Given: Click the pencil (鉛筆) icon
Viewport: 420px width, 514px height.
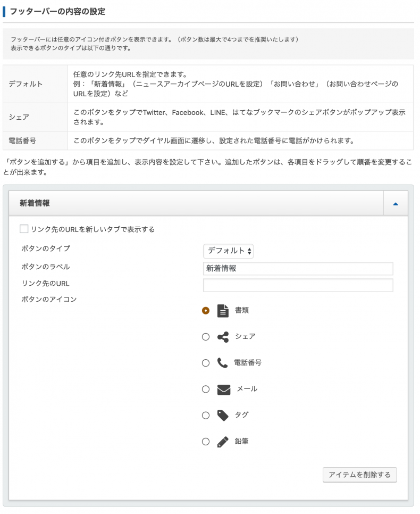Looking at the screenshot, I should [x=223, y=442].
